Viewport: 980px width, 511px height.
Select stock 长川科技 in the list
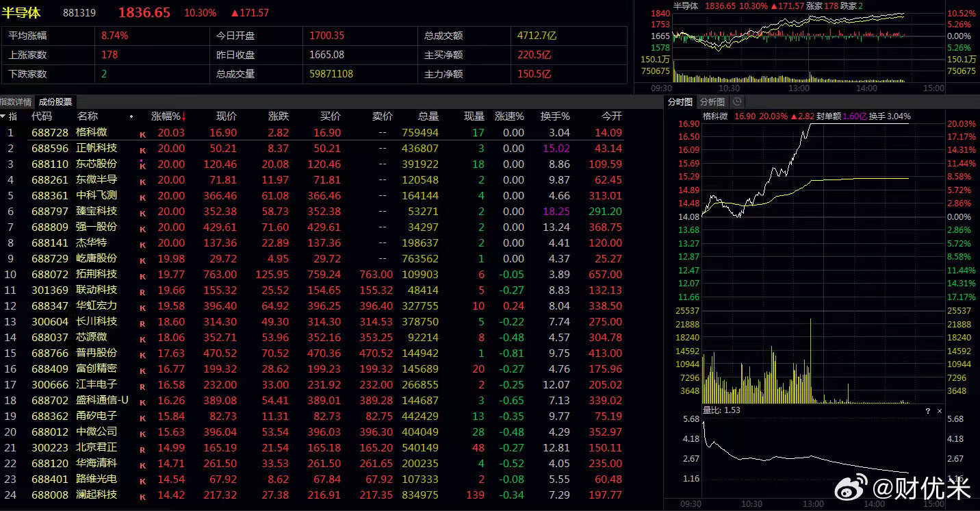click(x=96, y=321)
